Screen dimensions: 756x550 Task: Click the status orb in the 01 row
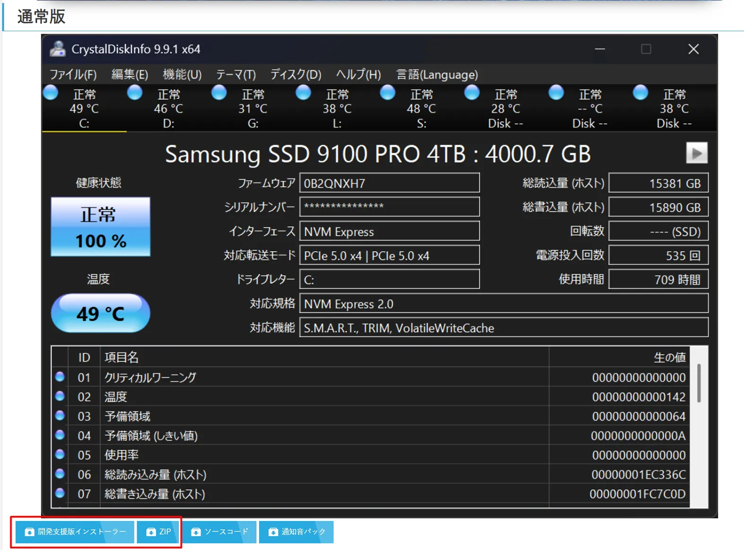pyautogui.click(x=60, y=377)
